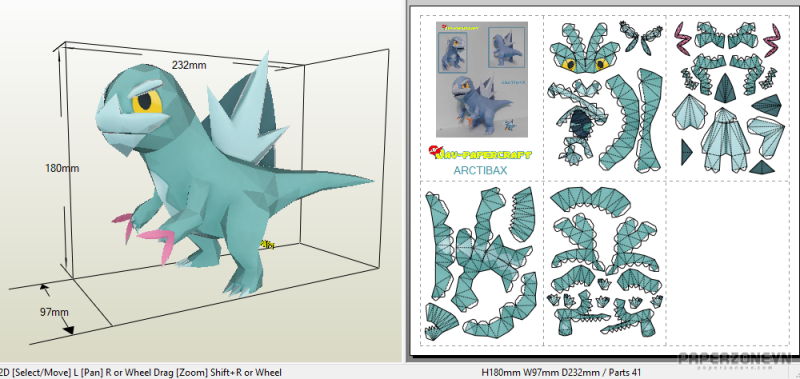Click the yellow eye on the 3D model
The height and width of the screenshot is (379, 800).
pyautogui.click(x=147, y=102)
